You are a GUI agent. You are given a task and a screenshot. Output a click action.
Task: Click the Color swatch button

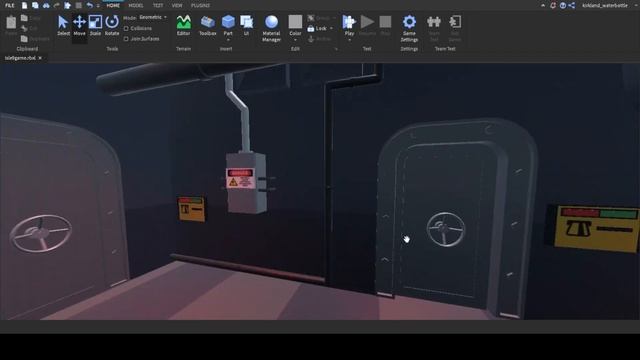[295, 22]
